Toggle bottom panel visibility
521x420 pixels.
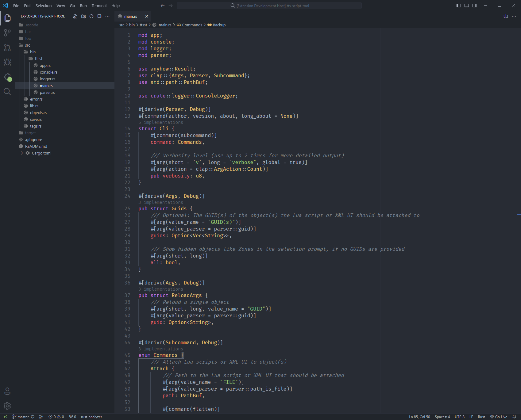point(467,6)
